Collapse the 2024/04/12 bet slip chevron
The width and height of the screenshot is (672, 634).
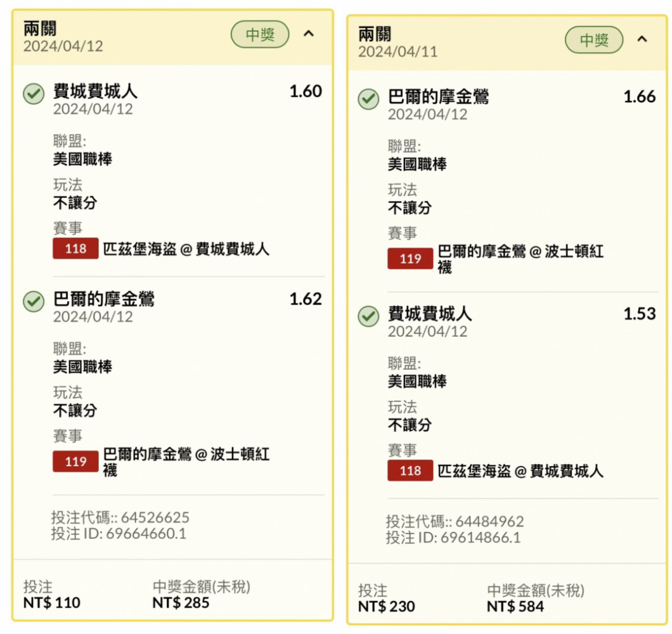(x=309, y=34)
